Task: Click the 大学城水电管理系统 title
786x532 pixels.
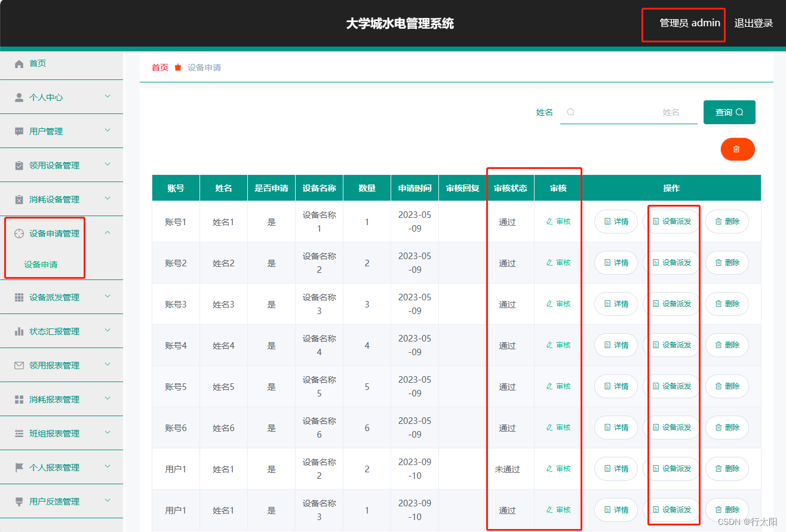Action: 400,23
